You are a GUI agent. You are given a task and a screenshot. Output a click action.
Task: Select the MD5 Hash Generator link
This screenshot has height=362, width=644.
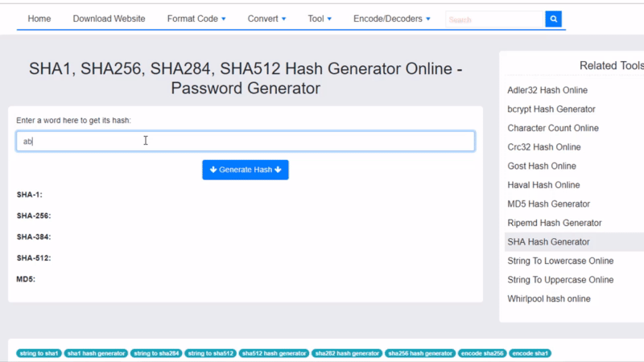pyautogui.click(x=549, y=204)
